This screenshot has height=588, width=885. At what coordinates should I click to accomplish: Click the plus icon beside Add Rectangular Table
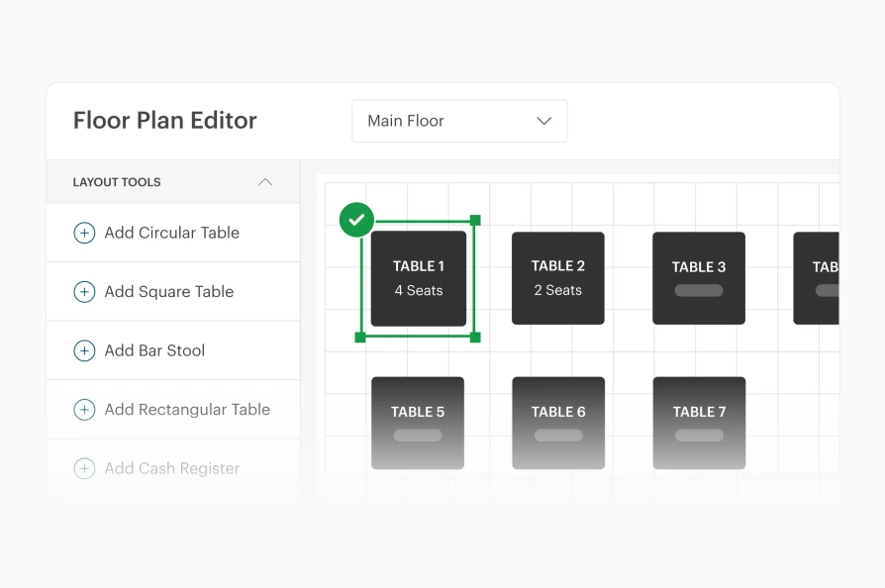coord(84,409)
